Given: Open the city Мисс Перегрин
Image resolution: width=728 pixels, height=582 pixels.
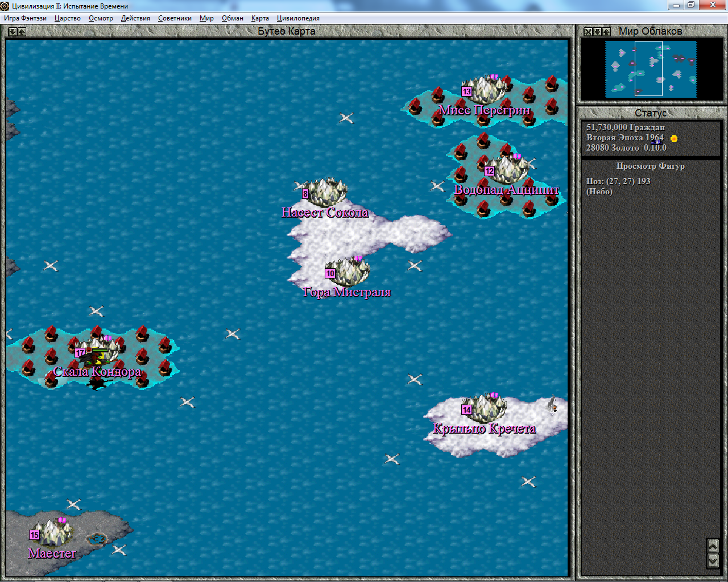Looking at the screenshot, I should pyautogui.click(x=484, y=89).
